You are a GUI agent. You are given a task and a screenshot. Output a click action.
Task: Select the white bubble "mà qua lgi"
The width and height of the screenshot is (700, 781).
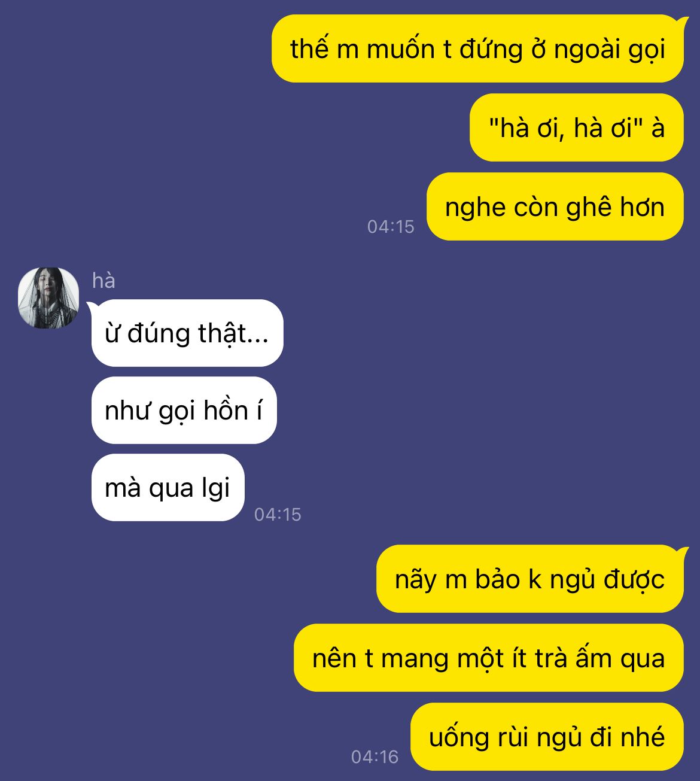point(168,487)
